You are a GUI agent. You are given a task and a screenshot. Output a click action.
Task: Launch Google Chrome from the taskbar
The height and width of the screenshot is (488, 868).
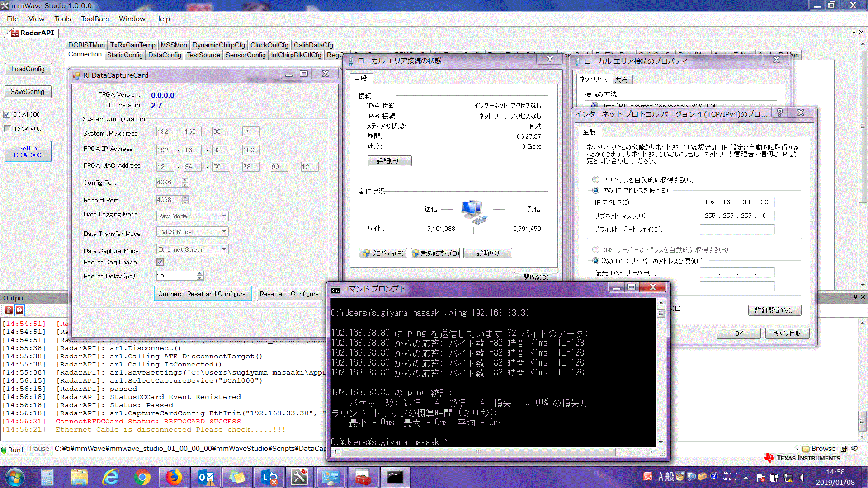click(142, 477)
